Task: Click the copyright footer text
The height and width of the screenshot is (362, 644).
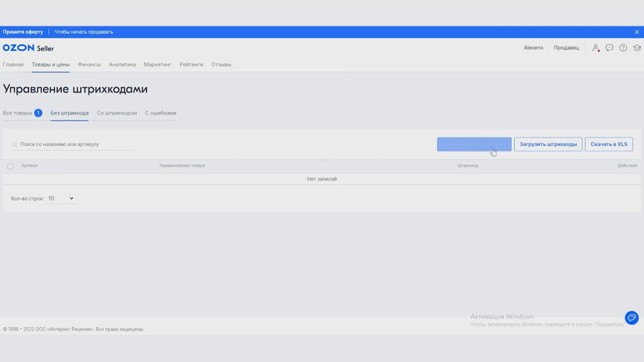Action: point(73,329)
